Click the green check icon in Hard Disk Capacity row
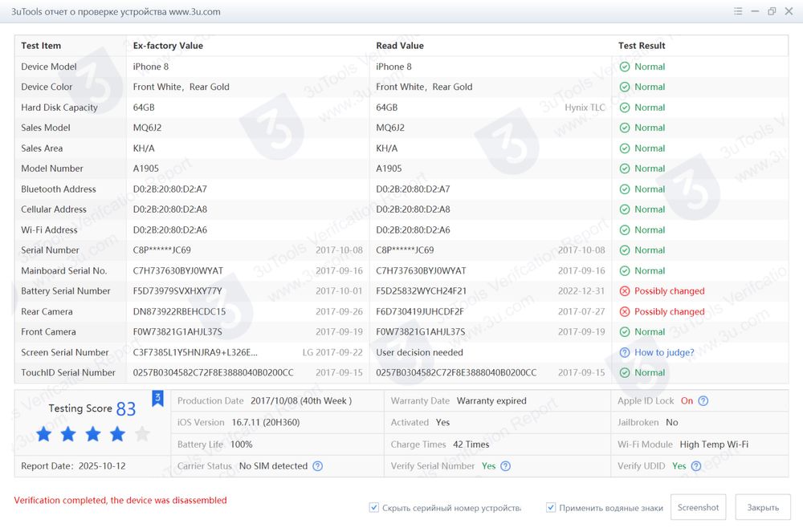 point(625,108)
